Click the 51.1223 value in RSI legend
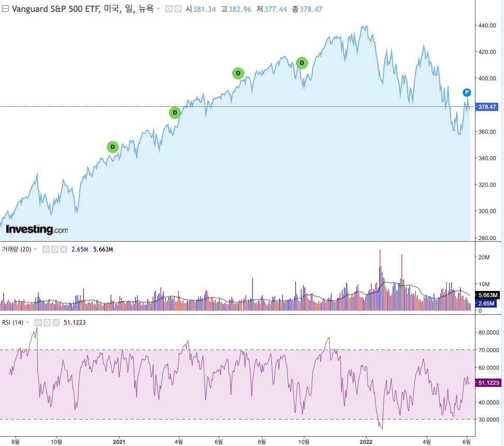The width and height of the screenshot is (504, 446). (x=75, y=323)
